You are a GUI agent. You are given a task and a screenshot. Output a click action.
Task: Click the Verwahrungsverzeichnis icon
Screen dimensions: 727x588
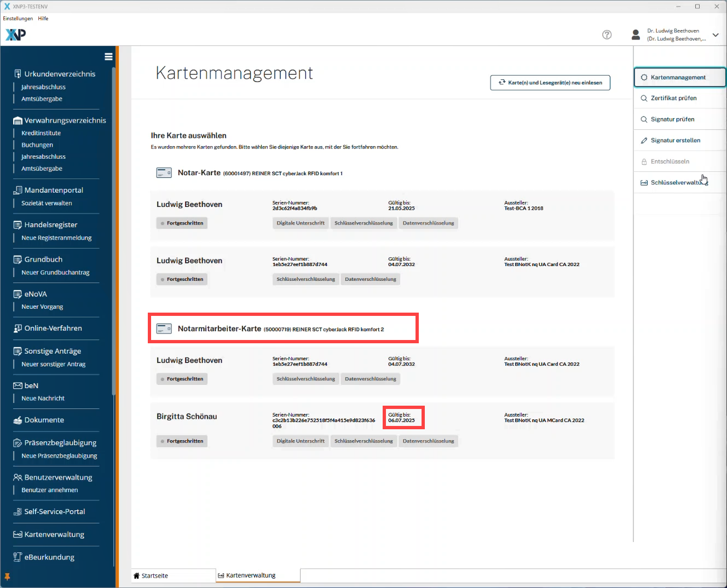coord(18,120)
